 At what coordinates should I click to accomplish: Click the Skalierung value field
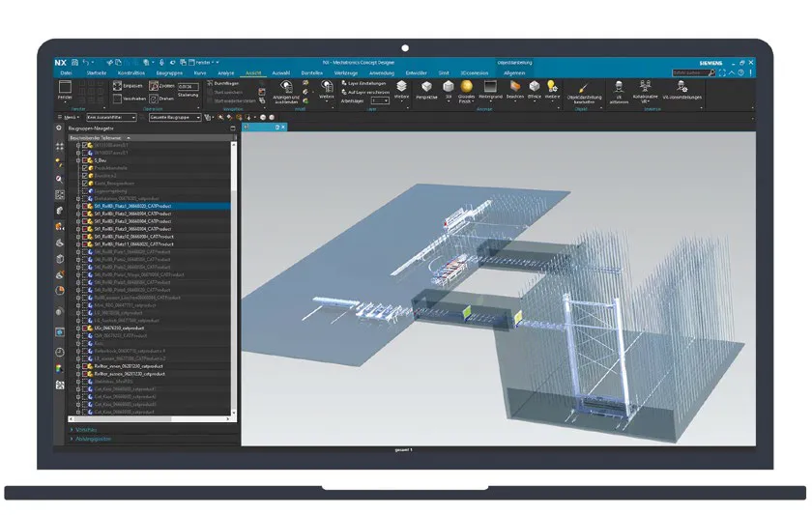[x=188, y=87]
